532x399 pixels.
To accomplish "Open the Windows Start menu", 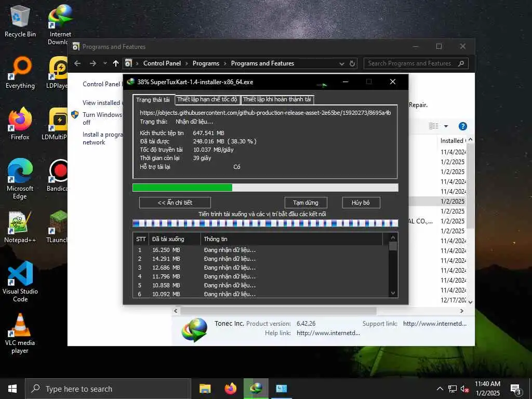I will 12,389.
